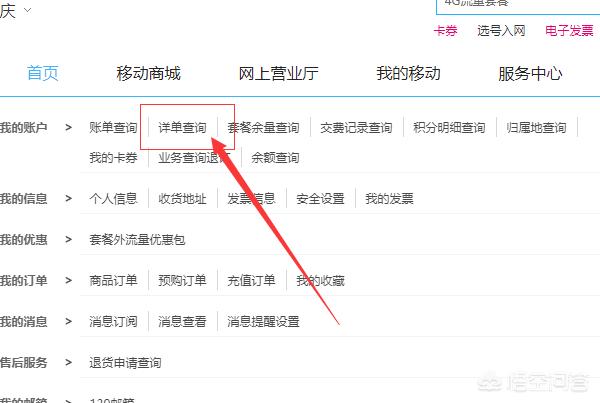Open 余额查询 link

(x=275, y=157)
